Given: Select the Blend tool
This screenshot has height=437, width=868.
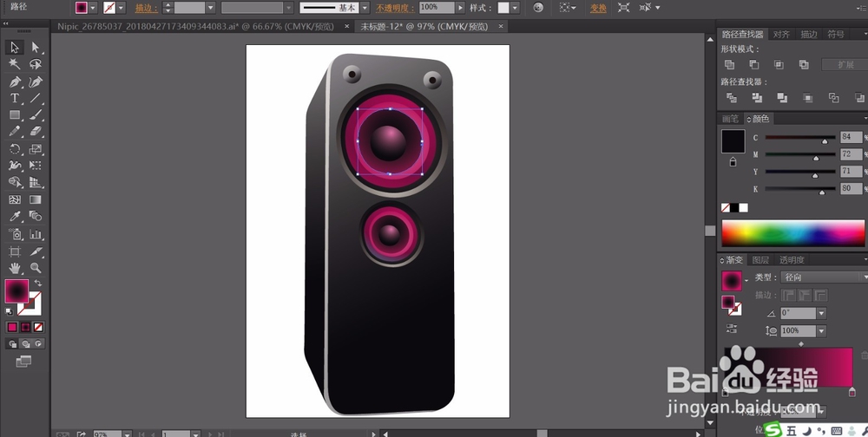Looking at the screenshot, I should [36, 216].
